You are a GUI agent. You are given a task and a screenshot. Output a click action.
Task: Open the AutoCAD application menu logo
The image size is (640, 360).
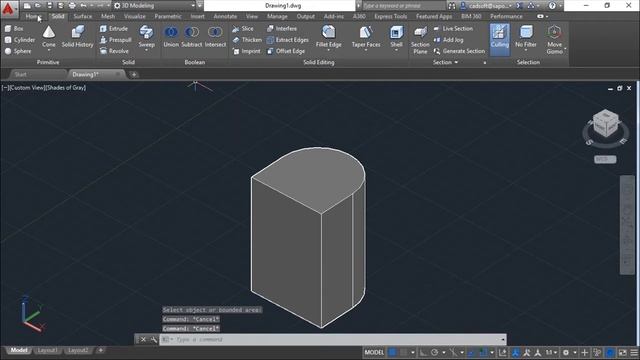8,8
